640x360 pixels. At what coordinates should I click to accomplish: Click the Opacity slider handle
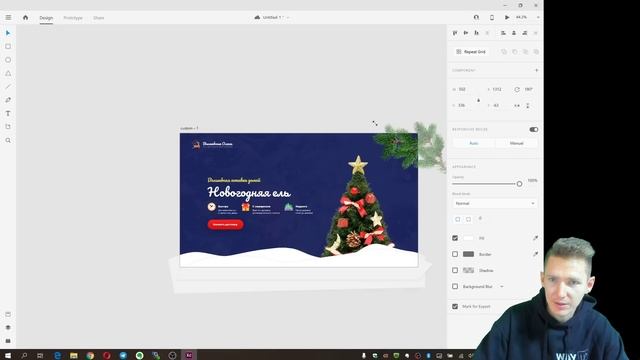519,184
